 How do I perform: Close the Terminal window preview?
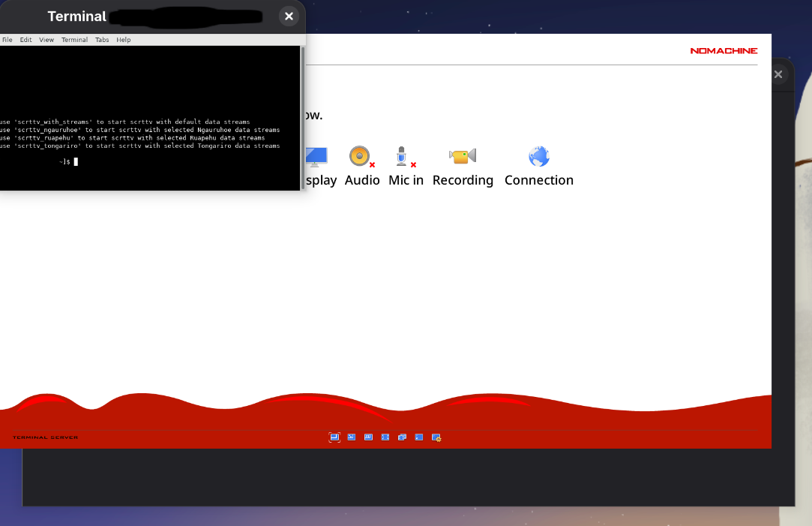289,17
